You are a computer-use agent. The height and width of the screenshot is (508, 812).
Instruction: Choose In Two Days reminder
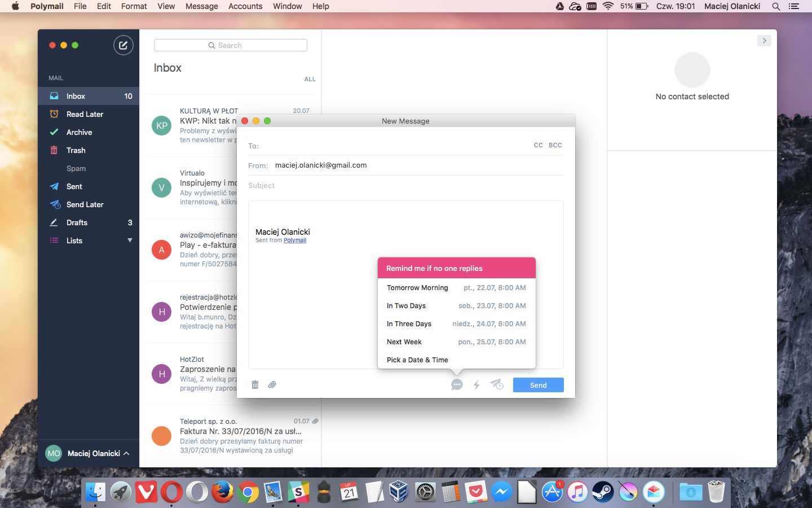click(456, 305)
